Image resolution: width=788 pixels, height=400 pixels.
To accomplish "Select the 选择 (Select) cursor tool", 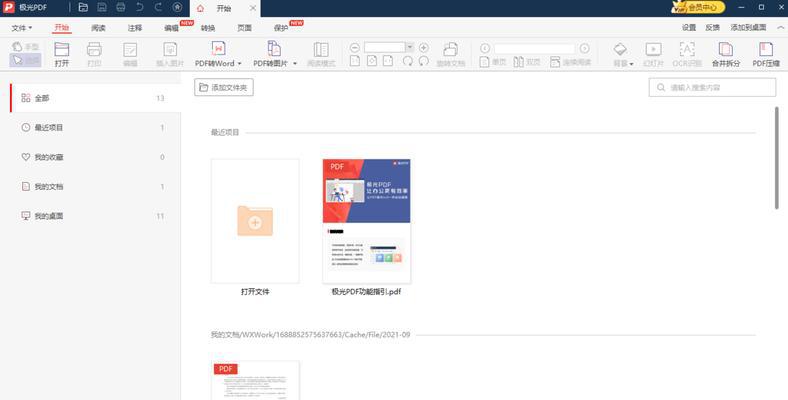I will (x=25, y=60).
